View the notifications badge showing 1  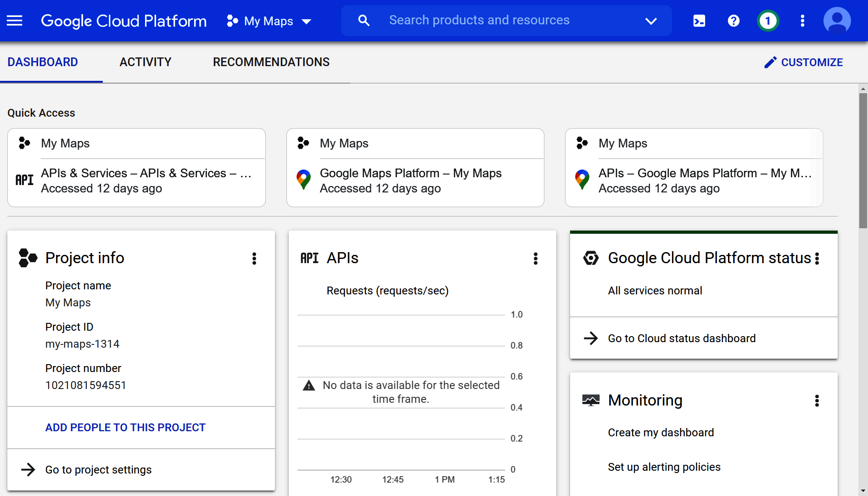click(x=768, y=21)
